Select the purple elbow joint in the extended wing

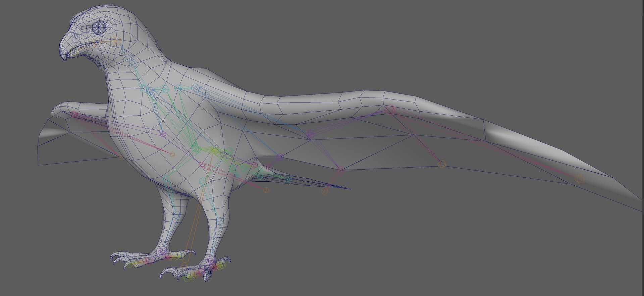point(310,134)
